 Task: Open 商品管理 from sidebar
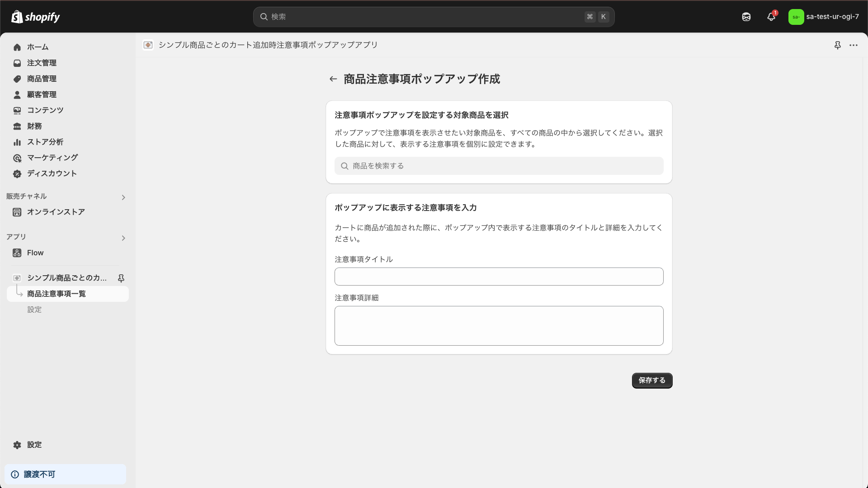(x=42, y=79)
